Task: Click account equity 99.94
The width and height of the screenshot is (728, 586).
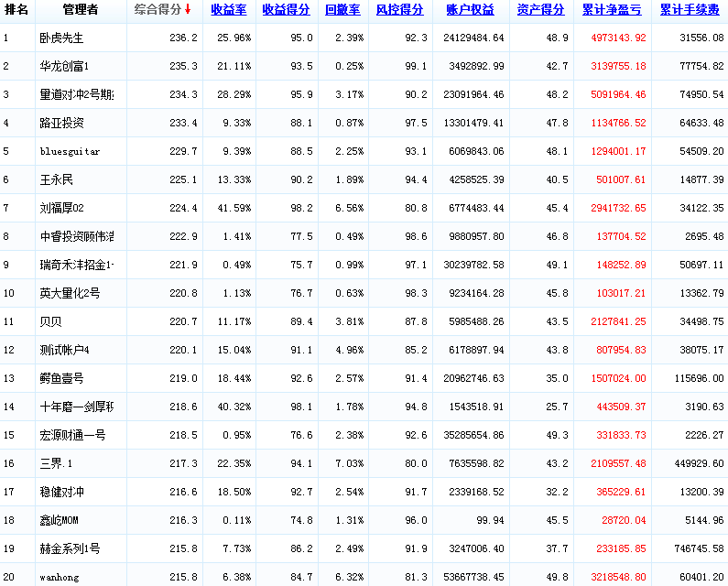Action: [x=490, y=519]
